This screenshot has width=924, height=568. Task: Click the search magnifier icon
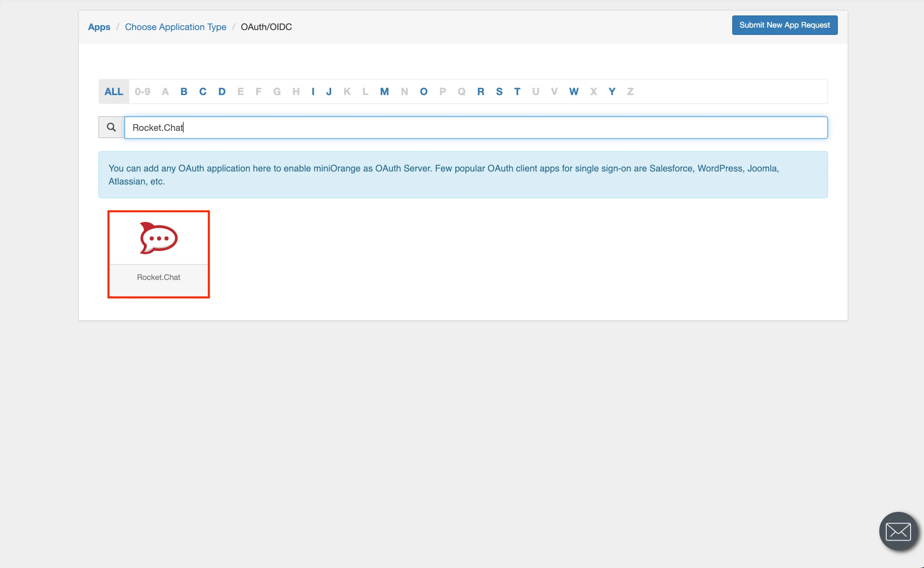point(111,127)
